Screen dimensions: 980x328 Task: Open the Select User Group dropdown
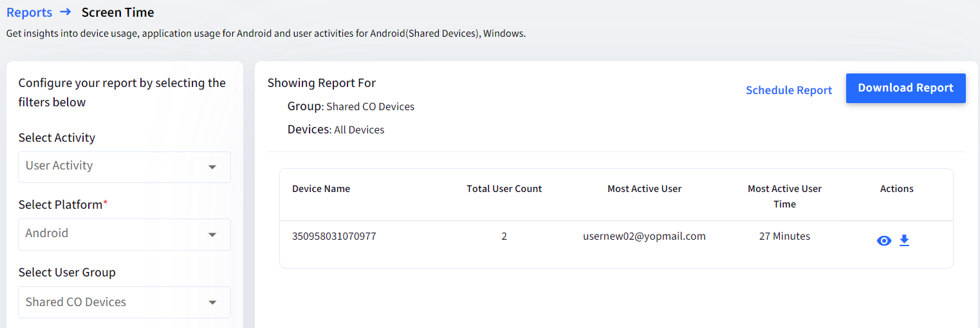pos(124,302)
